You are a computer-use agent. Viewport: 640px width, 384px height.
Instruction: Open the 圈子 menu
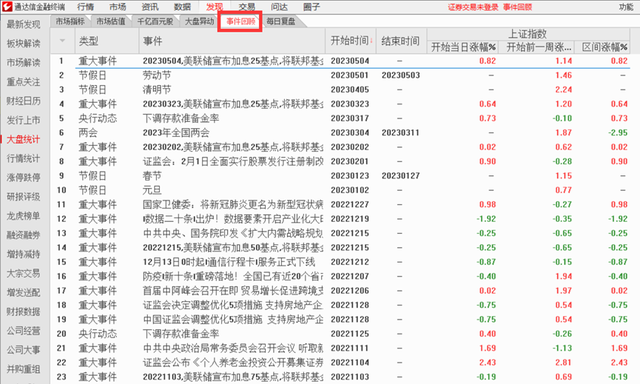pos(311,7)
